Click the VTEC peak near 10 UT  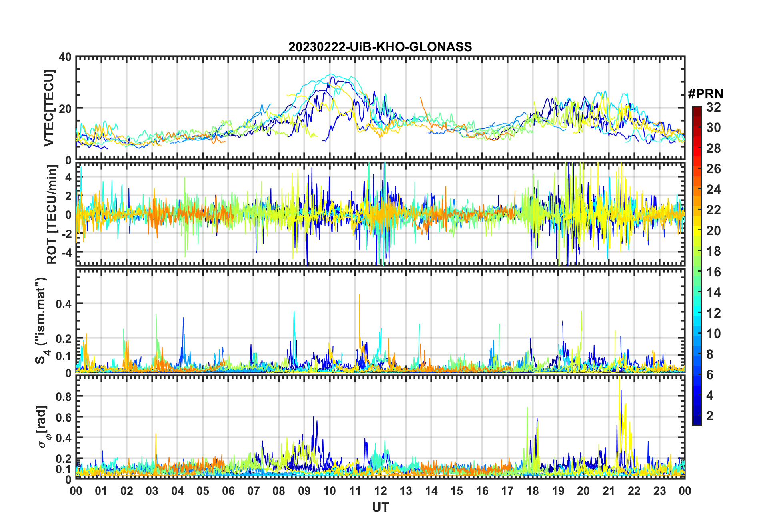[331, 74]
